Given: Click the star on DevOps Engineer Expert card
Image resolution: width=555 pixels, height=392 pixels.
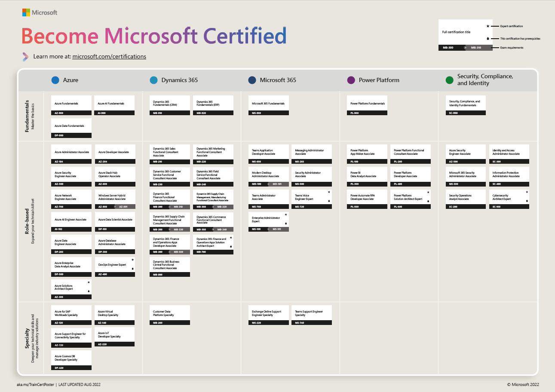Looking at the screenshot, I should tap(132, 260).
